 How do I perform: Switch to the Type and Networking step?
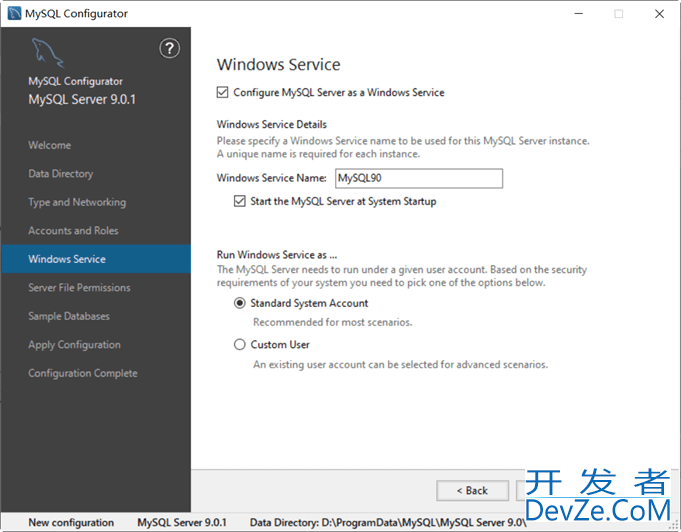77,202
